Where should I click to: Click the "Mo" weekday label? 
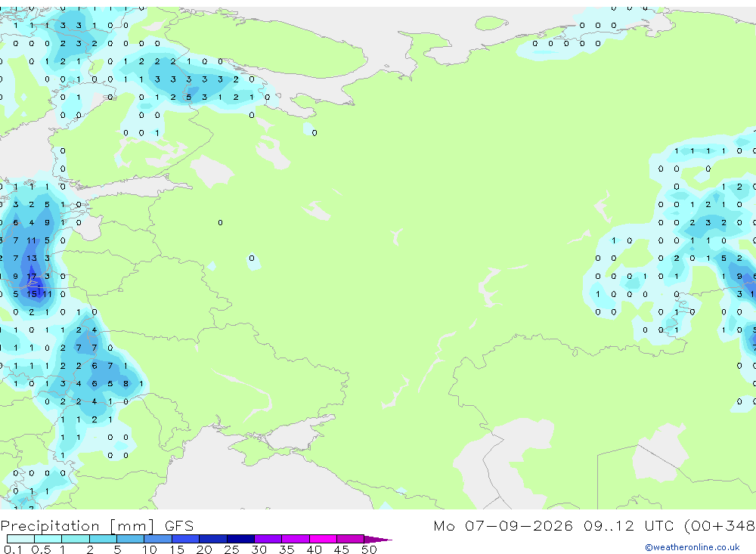tap(444, 525)
